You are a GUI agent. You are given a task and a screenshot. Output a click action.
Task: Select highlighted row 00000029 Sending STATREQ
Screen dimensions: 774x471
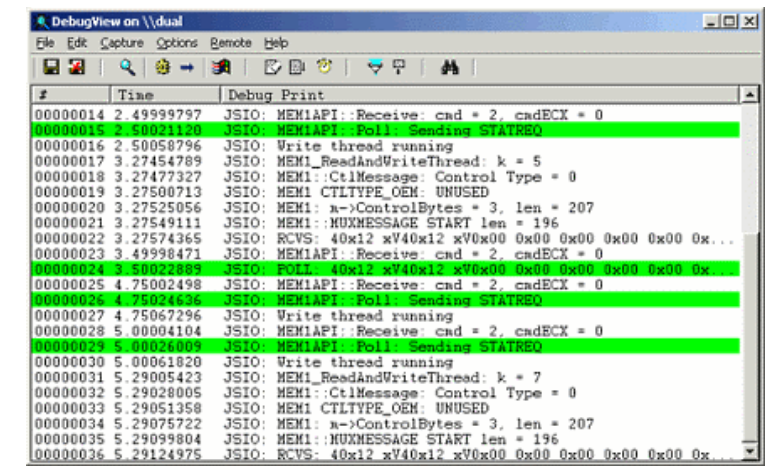[x=386, y=346]
